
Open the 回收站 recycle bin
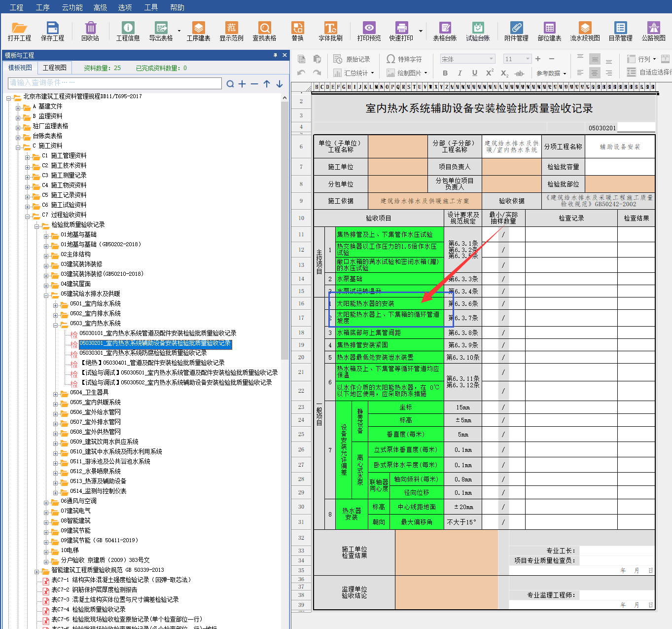point(90,31)
